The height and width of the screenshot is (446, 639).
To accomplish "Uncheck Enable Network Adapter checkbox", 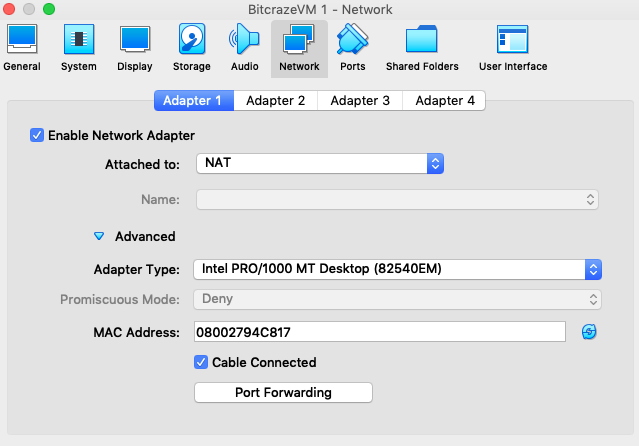I will tap(38, 135).
